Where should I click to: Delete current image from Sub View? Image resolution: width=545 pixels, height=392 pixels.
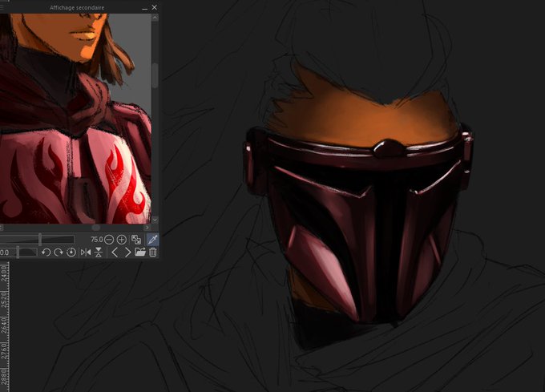(x=153, y=252)
